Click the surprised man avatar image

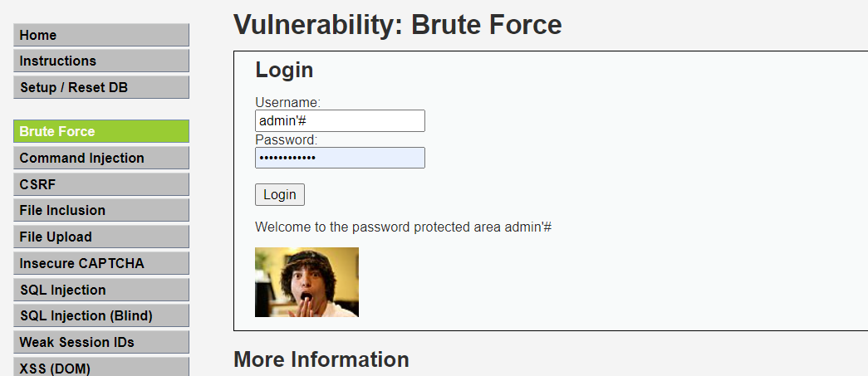[306, 282]
